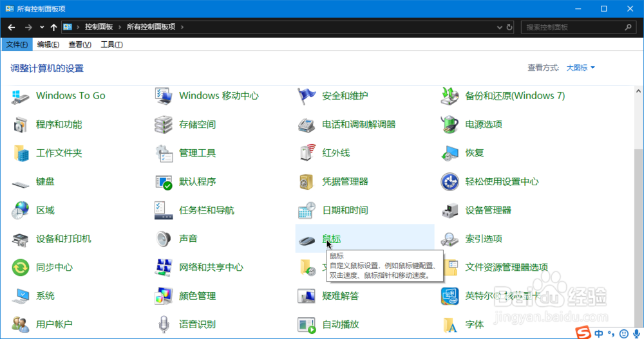Open the folder-with-clock file history icon

tap(308, 268)
